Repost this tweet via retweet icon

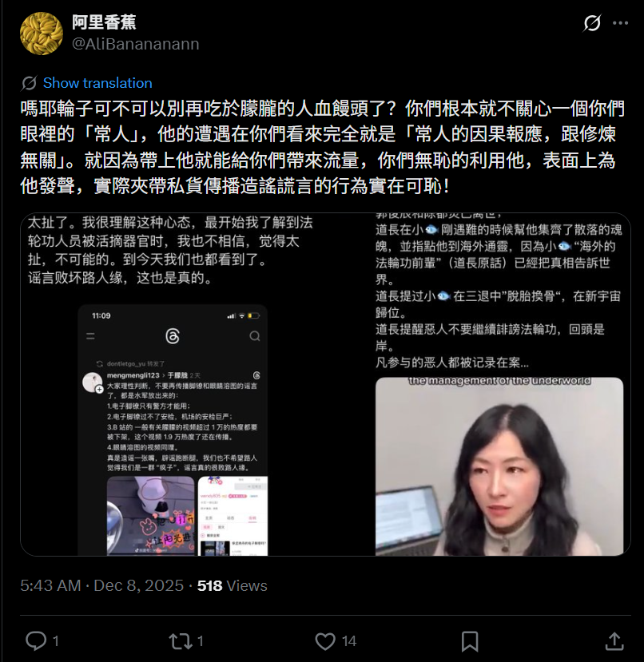coord(181,641)
